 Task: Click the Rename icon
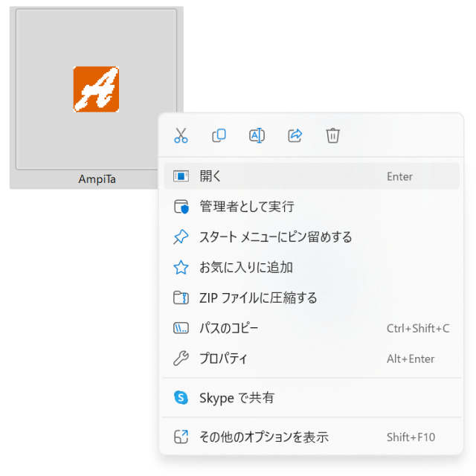coord(257,135)
